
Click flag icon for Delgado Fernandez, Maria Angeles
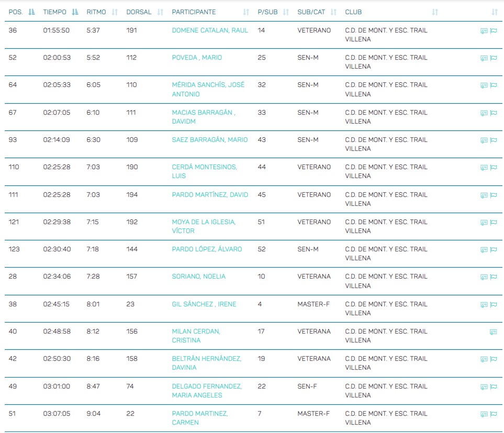click(493, 387)
